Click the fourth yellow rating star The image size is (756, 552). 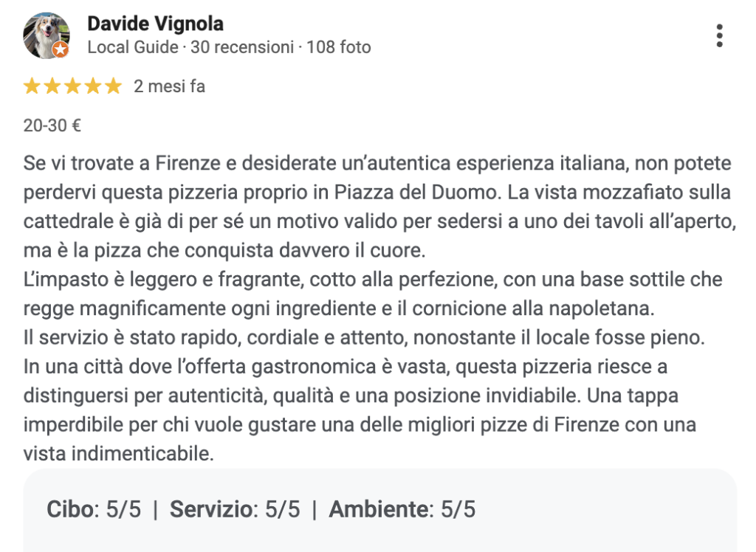pos(92,87)
